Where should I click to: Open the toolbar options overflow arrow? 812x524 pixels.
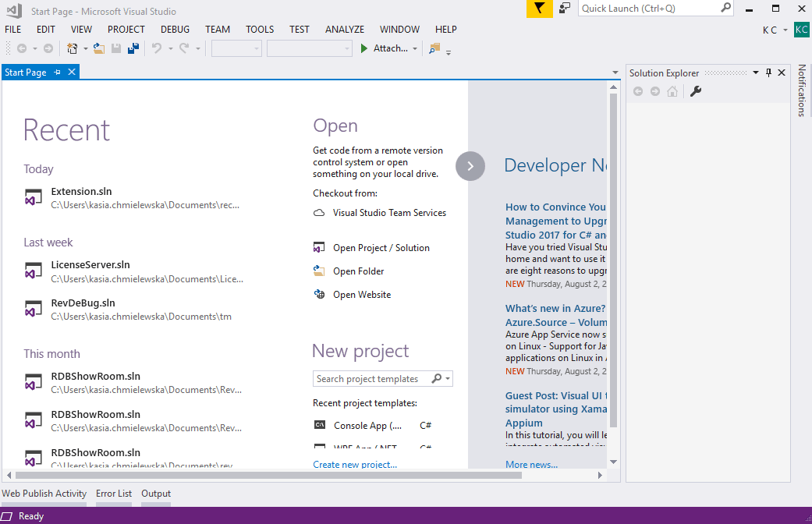[x=449, y=51]
